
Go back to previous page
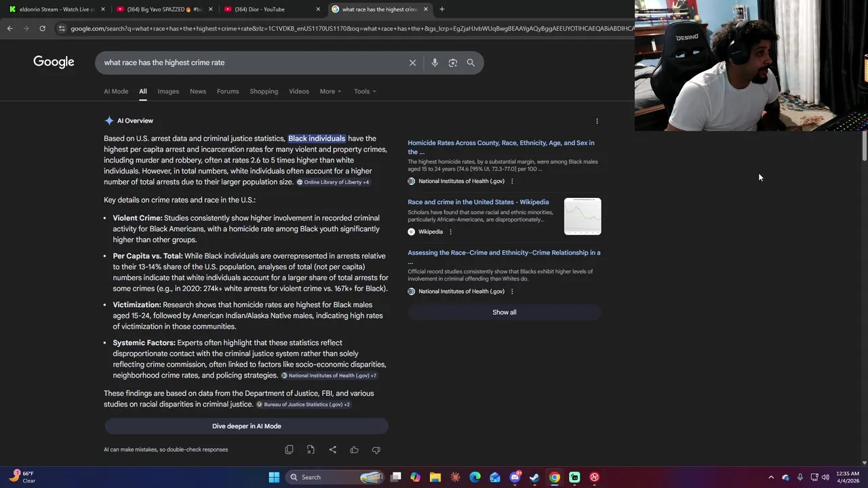[9, 28]
